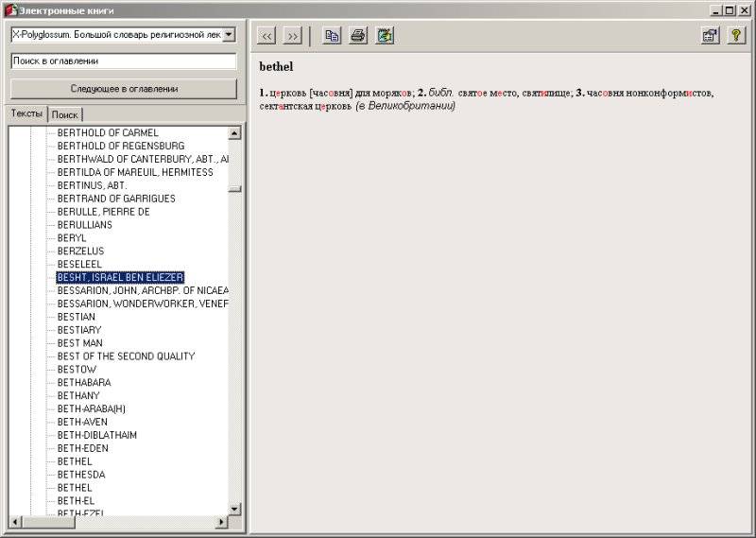Open the settings properties icon

coord(710,36)
